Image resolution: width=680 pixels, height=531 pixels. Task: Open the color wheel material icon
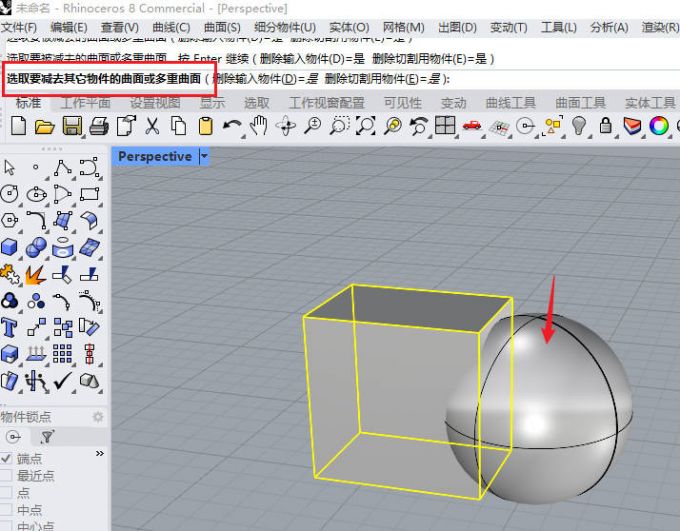click(659, 126)
